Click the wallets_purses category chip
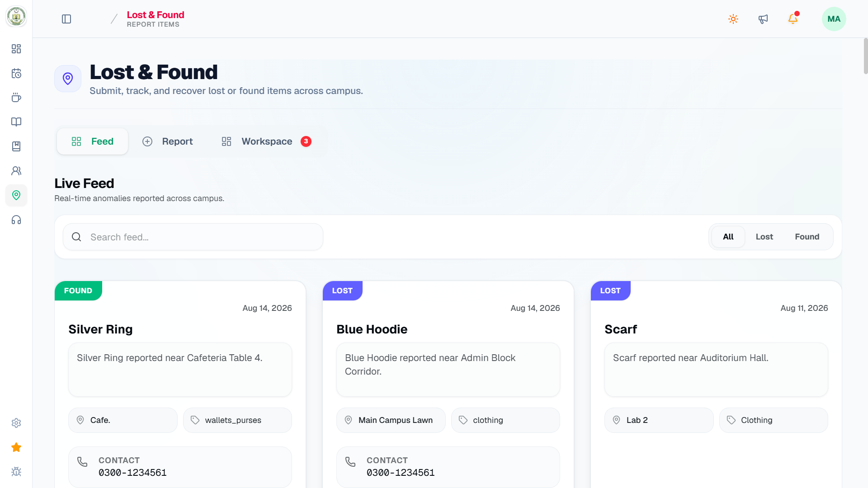This screenshot has width=868, height=488. click(237, 420)
